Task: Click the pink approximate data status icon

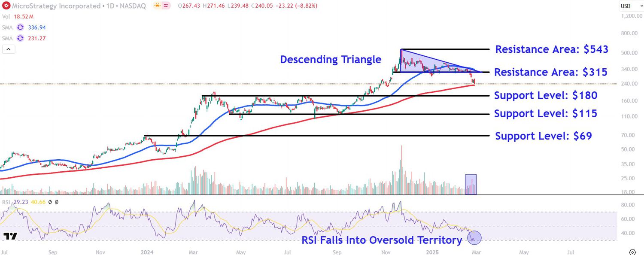Action: pos(166,6)
